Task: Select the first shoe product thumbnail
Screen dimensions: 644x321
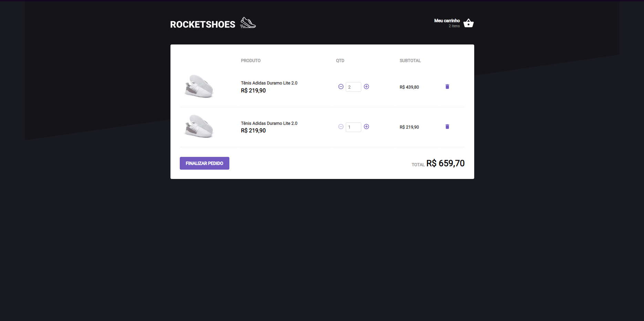Action: [199, 87]
